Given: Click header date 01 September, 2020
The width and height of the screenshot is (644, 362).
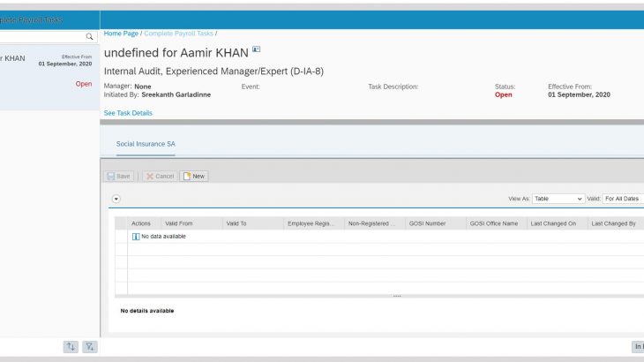Looking at the screenshot, I should click(579, 95).
